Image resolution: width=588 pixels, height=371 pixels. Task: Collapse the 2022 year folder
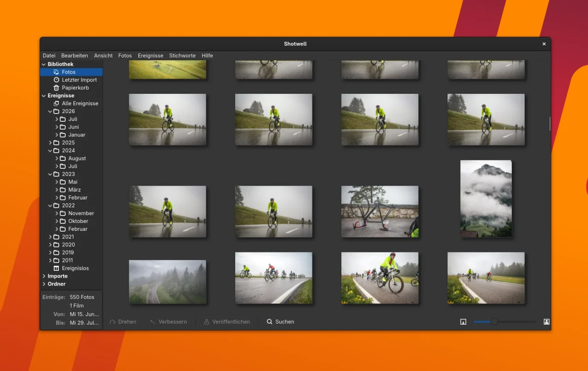pyautogui.click(x=50, y=205)
